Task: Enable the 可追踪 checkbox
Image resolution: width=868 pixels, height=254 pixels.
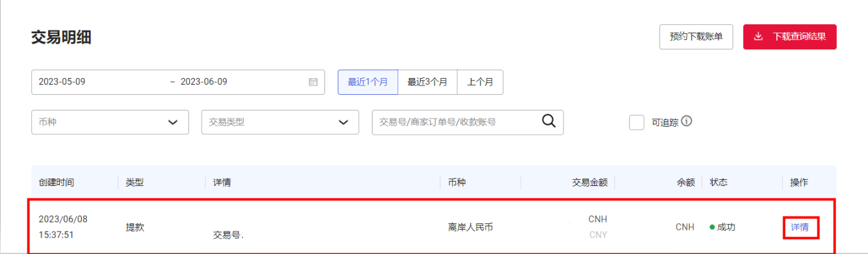Action: (636, 122)
